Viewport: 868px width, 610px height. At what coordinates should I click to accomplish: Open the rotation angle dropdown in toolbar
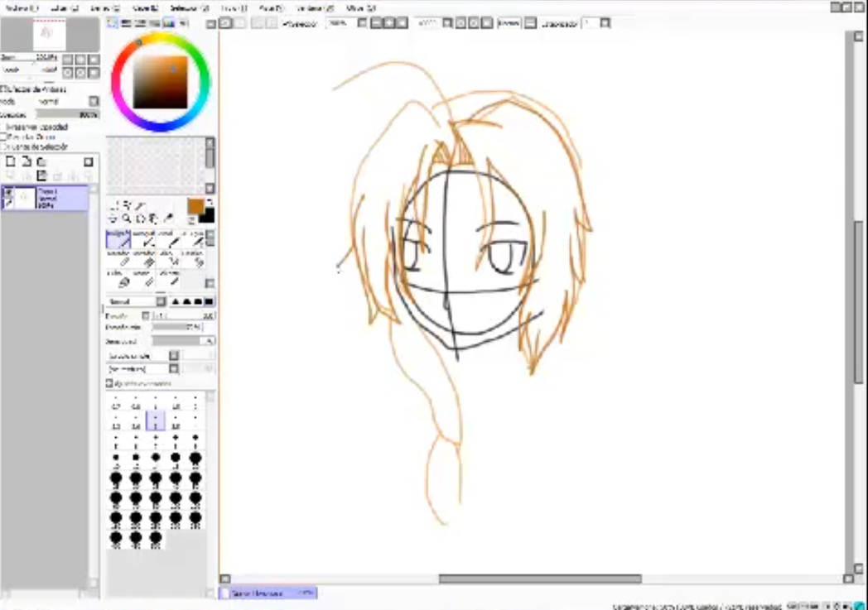(x=447, y=23)
